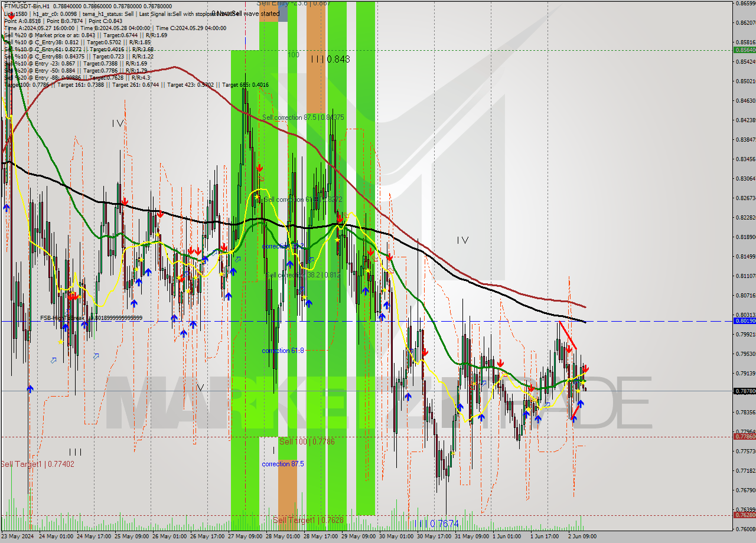Click the black 0.78780 current price tag
The height and width of the screenshot is (543, 756).
(x=744, y=391)
